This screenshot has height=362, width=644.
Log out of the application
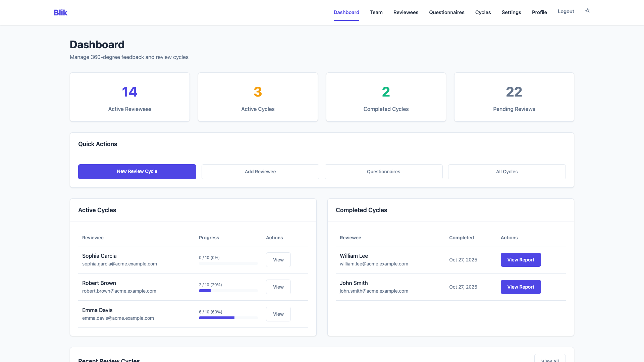click(x=566, y=11)
